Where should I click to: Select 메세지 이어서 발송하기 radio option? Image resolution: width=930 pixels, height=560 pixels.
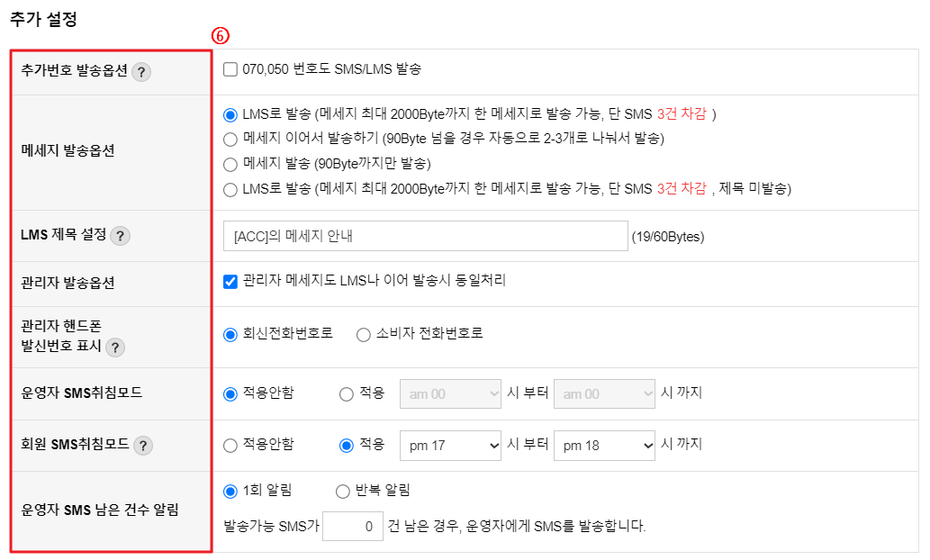[230, 140]
